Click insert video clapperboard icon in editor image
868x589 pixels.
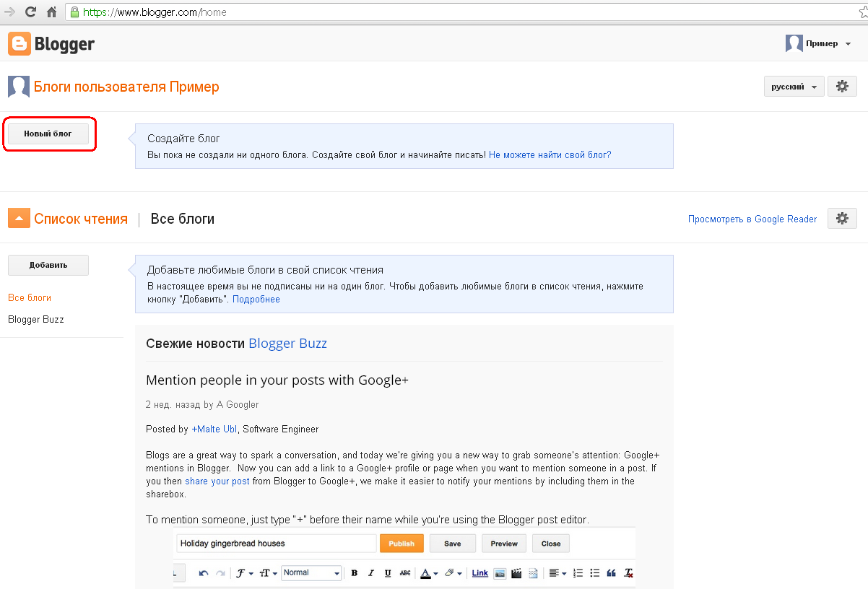(516, 573)
